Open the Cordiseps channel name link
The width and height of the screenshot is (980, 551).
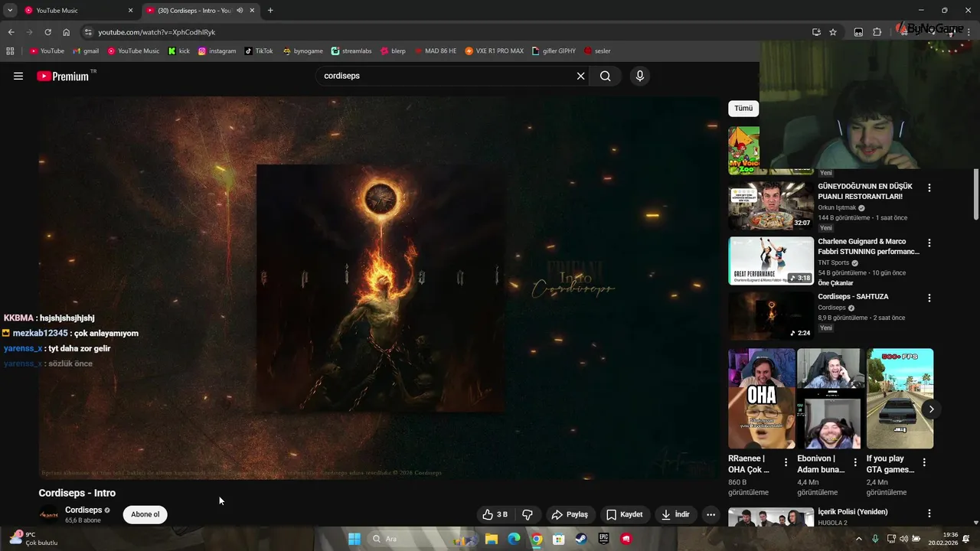[83, 510]
